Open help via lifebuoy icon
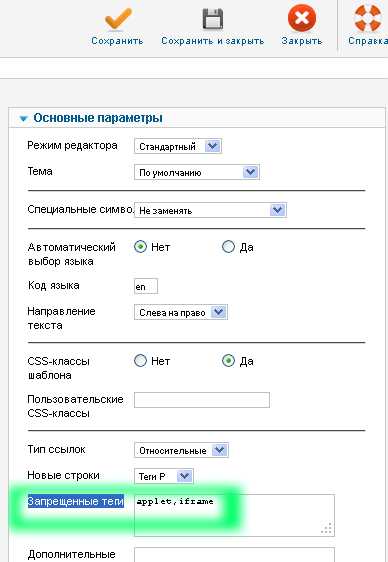388x562 pixels. (x=368, y=17)
